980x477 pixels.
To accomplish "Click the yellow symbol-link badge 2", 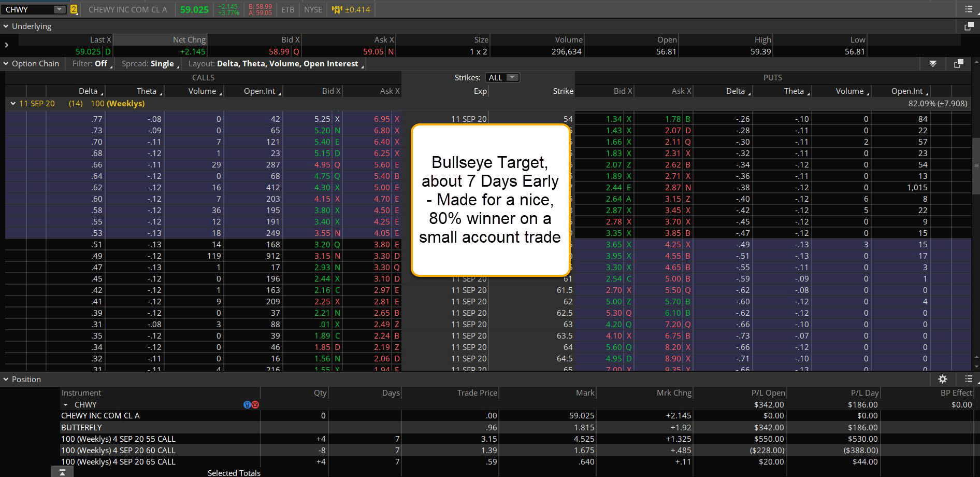I will tap(74, 9).
